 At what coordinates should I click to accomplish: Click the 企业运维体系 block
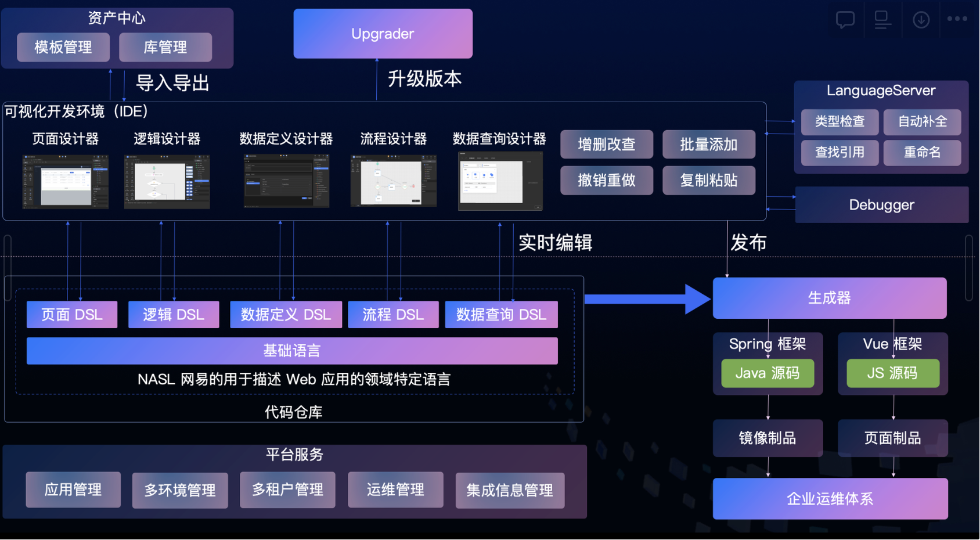(830, 499)
